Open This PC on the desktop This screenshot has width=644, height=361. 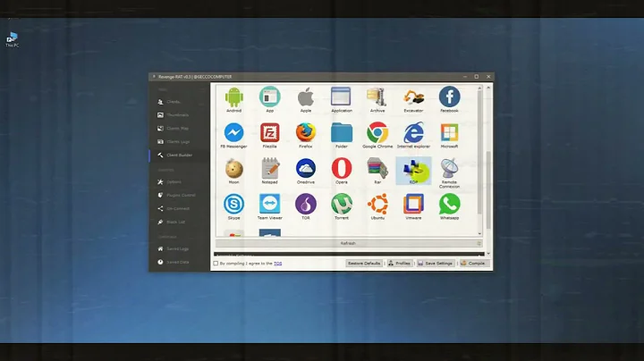tap(12, 39)
